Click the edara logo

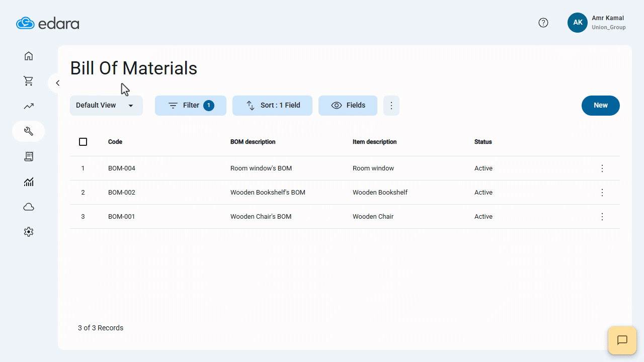[48, 23]
